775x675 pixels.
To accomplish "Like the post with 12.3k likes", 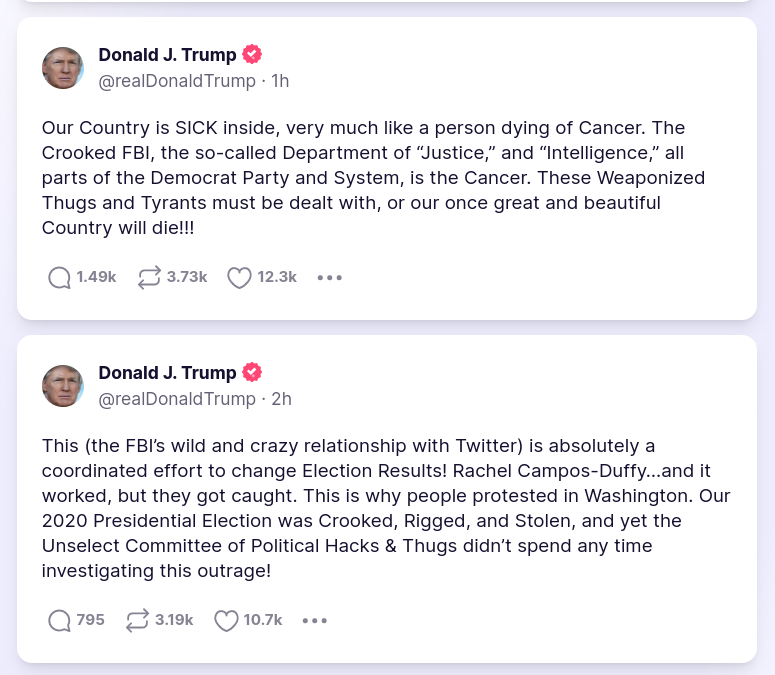I will [x=238, y=277].
